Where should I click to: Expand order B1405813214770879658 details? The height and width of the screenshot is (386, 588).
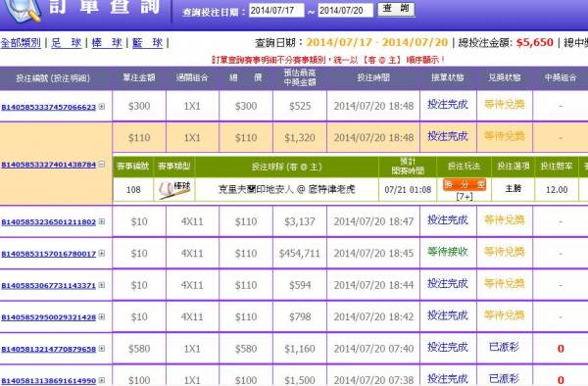tap(102, 349)
